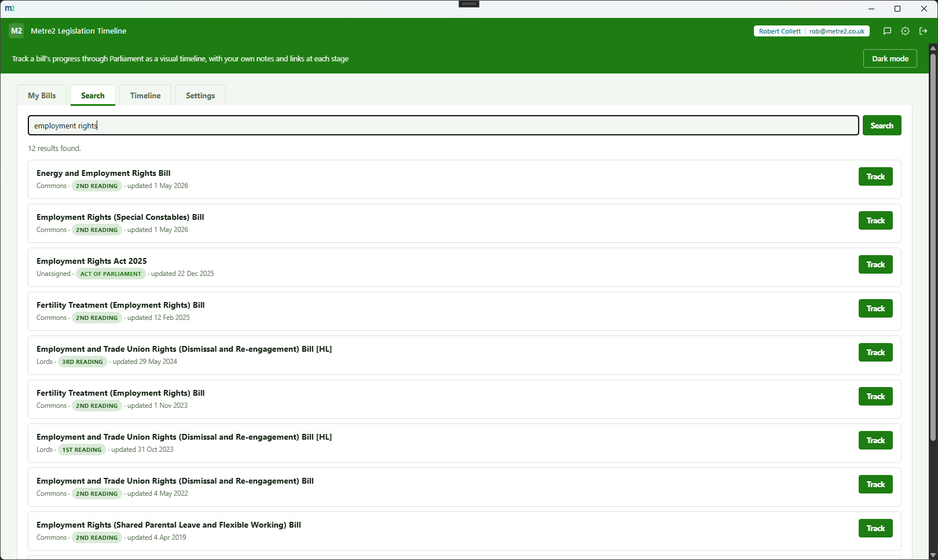Track the Energy and Employment Rights Bill
Viewport: 938px width, 560px height.
pos(875,176)
